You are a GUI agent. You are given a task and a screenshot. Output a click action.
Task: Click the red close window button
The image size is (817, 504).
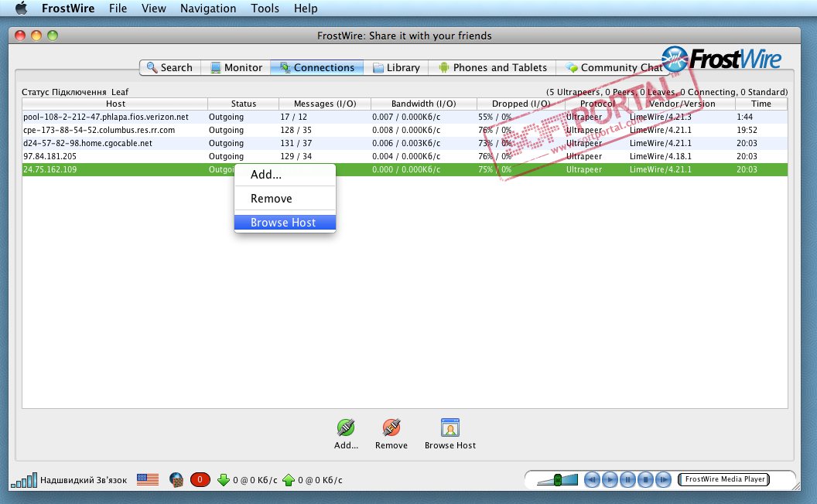(20, 36)
